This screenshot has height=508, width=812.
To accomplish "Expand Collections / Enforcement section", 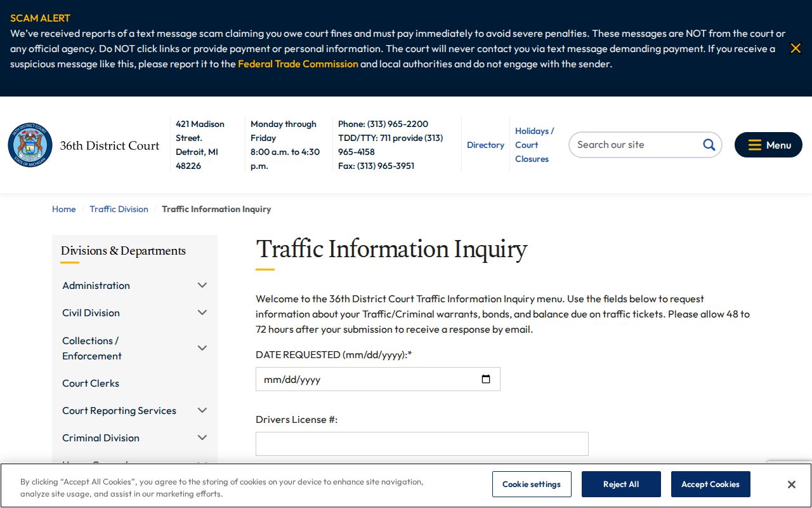I will coord(202,348).
